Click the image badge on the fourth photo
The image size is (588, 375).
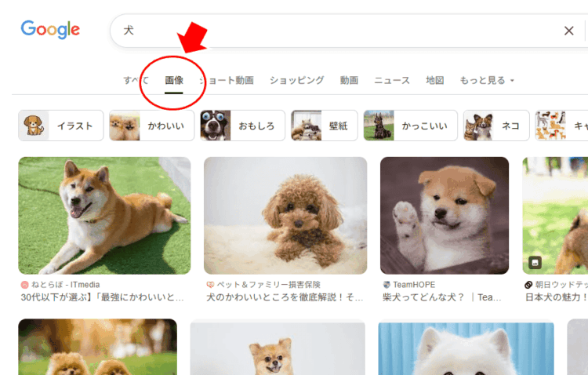click(535, 262)
